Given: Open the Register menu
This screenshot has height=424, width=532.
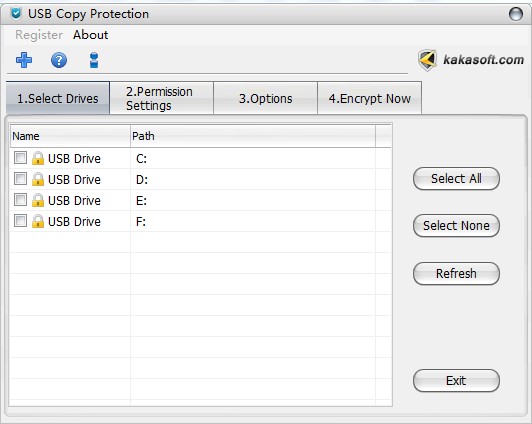Looking at the screenshot, I should (39, 35).
